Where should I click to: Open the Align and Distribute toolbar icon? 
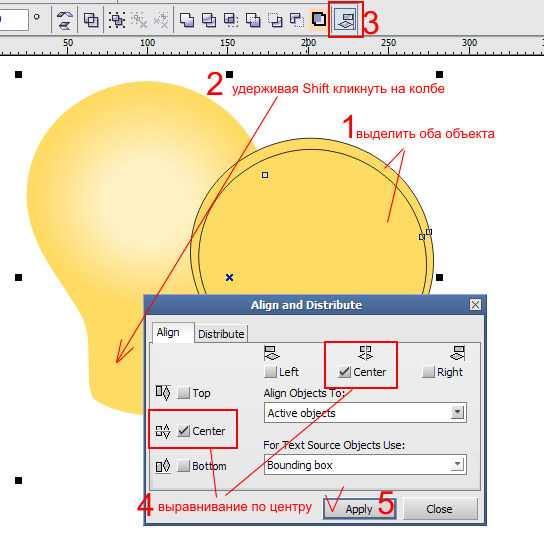(x=345, y=19)
